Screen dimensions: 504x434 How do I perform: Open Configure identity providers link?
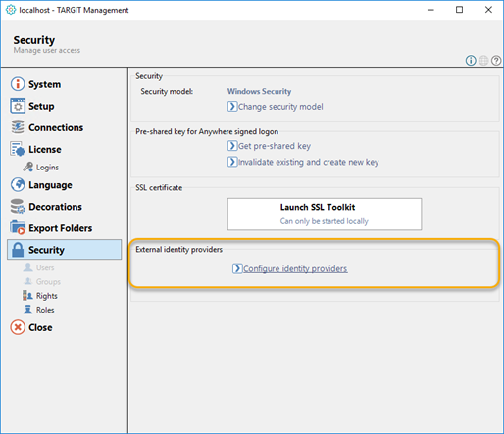(x=290, y=268)
